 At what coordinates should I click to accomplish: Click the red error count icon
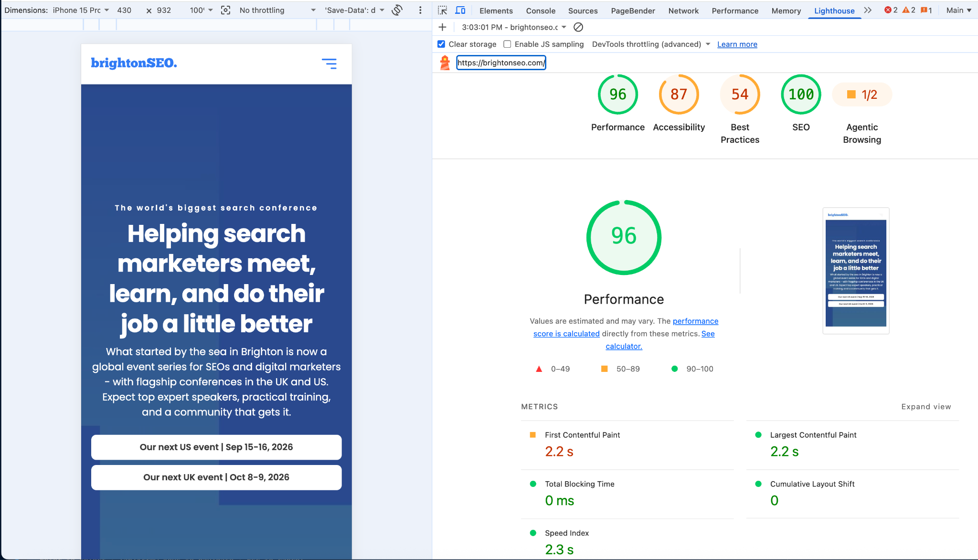click(x=888, y=10)
